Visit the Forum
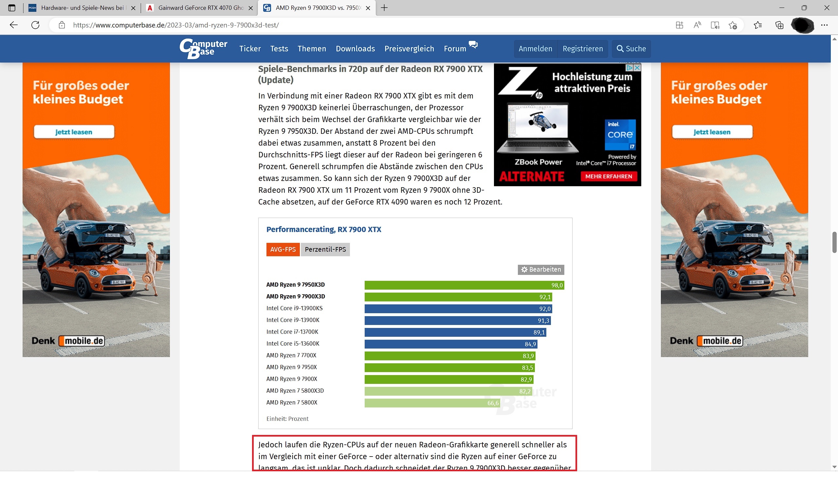This screenshot has width=838, height=504. pyautogui.click(x=455, y=48)
